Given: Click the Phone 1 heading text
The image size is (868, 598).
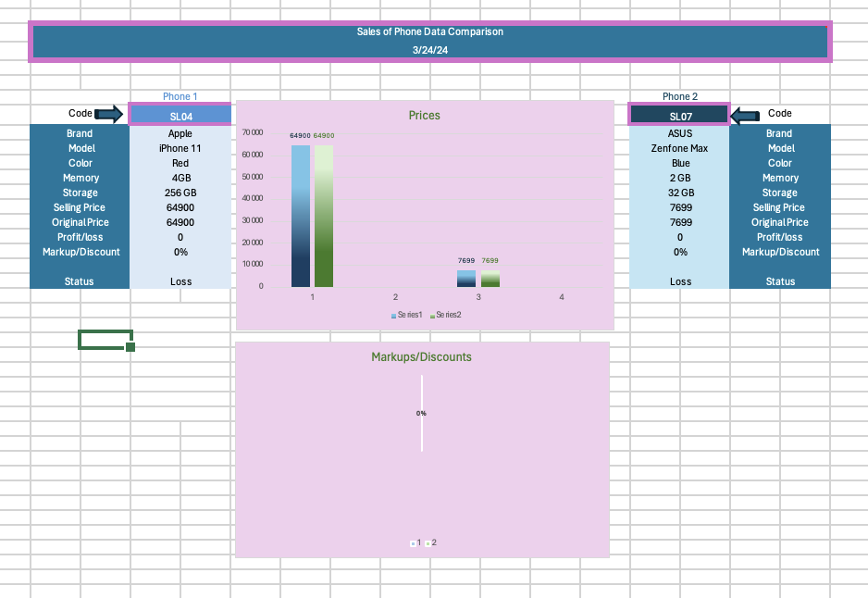Looking at the screenshot, I should click(180, 96).
